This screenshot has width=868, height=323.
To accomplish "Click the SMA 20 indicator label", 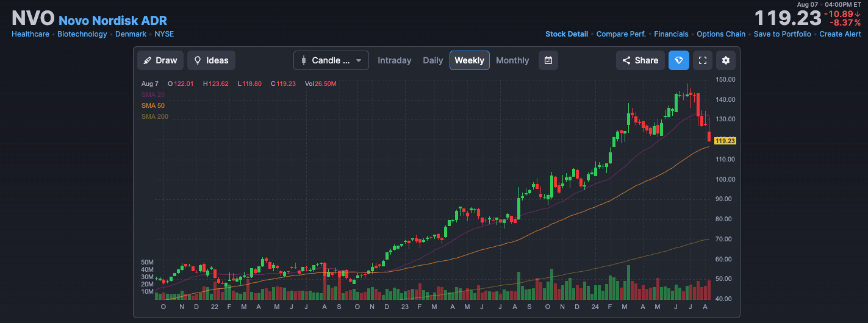I will [153, 94].
